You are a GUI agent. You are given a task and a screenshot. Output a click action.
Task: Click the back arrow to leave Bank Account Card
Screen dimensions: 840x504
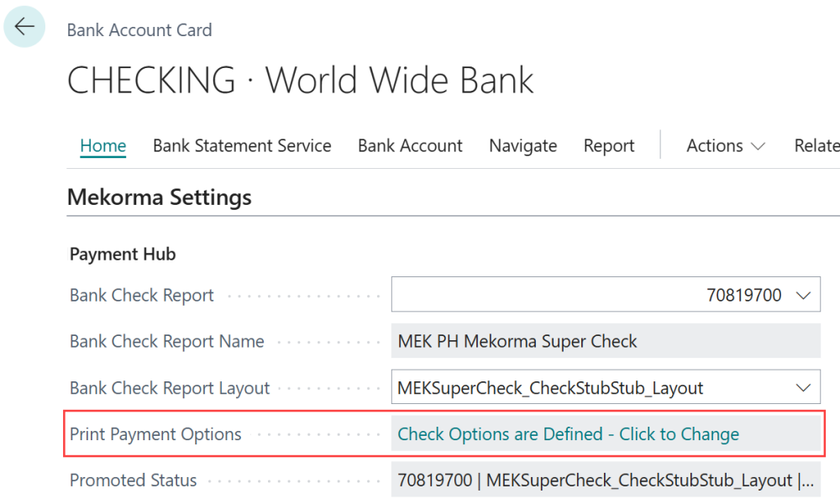coord(24,26)
